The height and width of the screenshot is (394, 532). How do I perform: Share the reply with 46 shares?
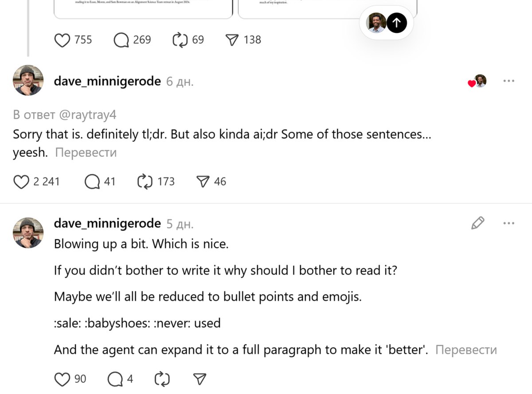tap(203, 182)
